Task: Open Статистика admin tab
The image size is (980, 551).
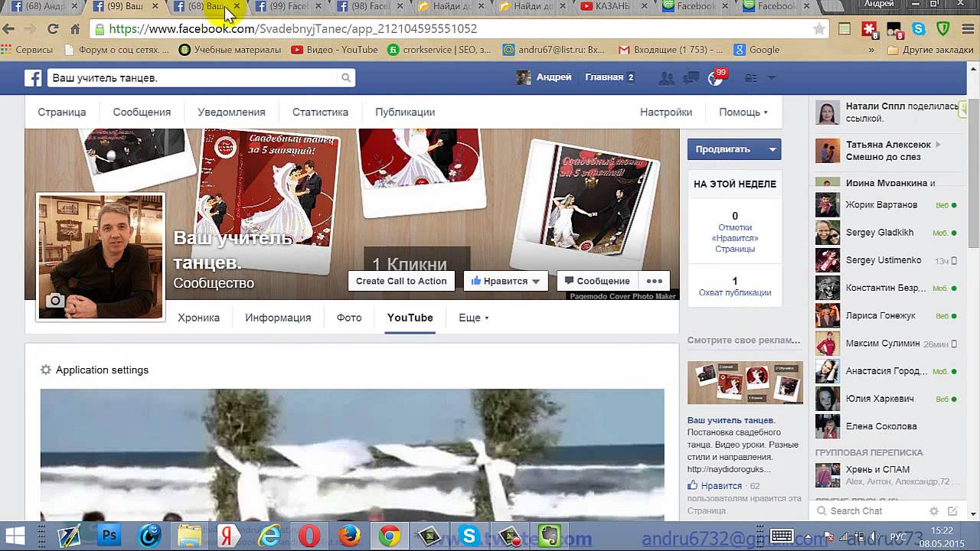Action: (x=320, y=112)
